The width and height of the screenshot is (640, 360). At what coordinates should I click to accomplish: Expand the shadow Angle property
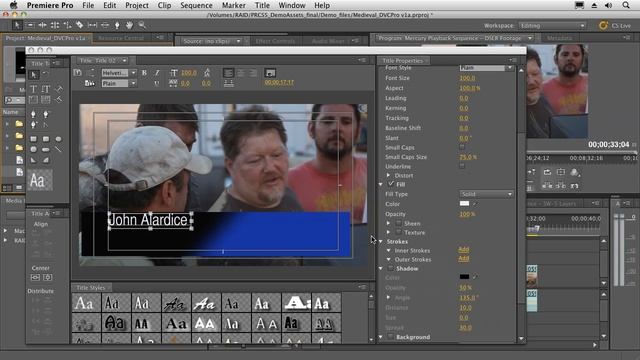tap(389, 297)
